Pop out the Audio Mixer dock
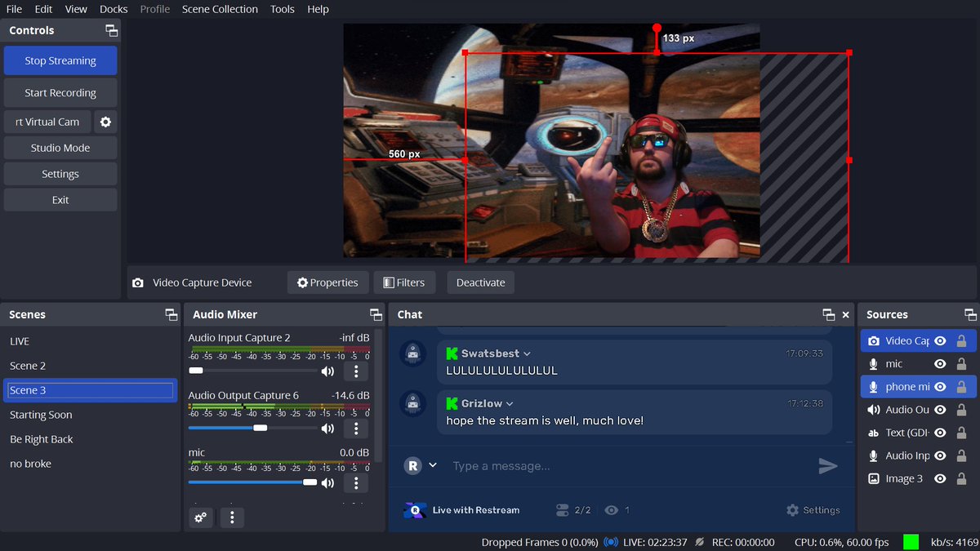This screenshot has height=551, width=980. 376,314
